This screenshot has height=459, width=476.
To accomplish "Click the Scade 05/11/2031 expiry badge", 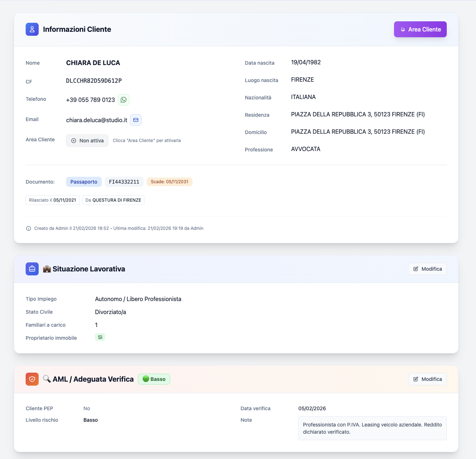I will (169, 182).
